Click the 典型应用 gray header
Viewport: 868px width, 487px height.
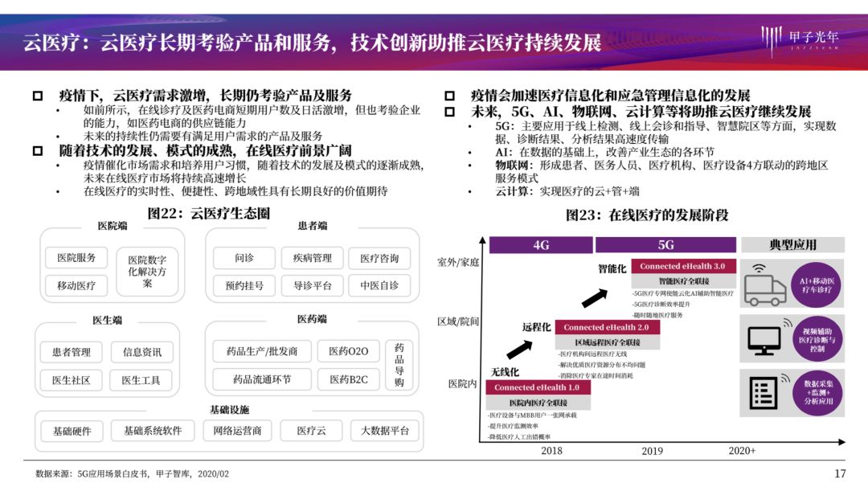point(792,245)
